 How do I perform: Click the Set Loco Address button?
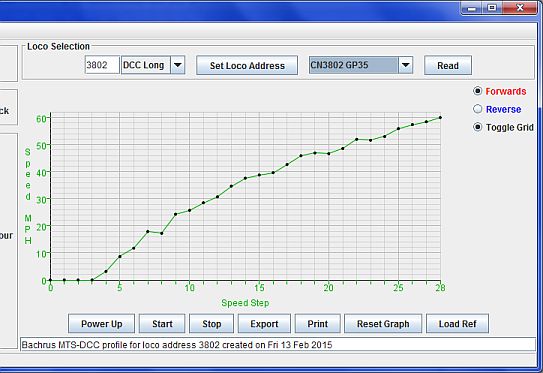247,65
